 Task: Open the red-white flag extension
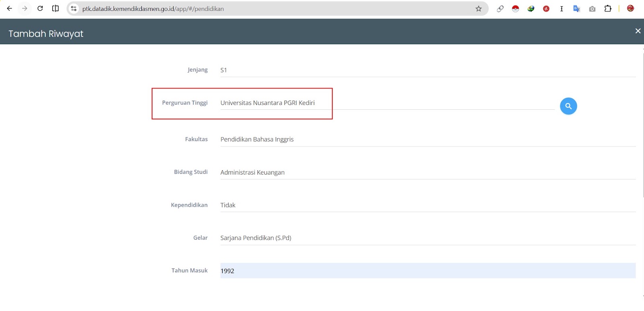(516, 8)
